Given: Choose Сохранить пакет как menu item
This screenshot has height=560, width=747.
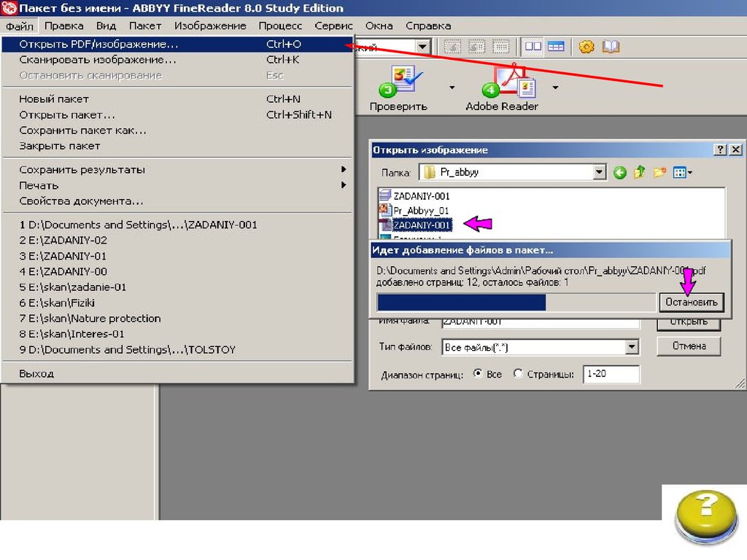Looking at the screenshot, I should tap(177, 131).
